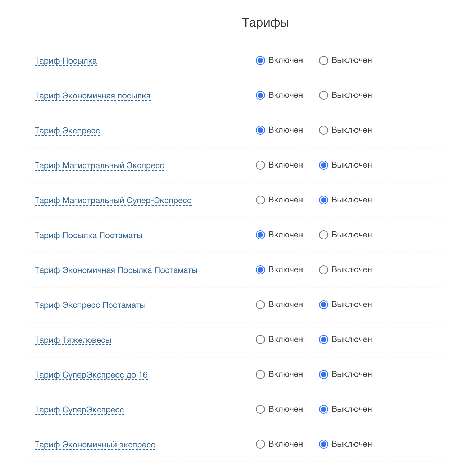Select Включен for Тариф СуперЭкспресс
This screenshot has height=476, width=464.
(260, 410)
